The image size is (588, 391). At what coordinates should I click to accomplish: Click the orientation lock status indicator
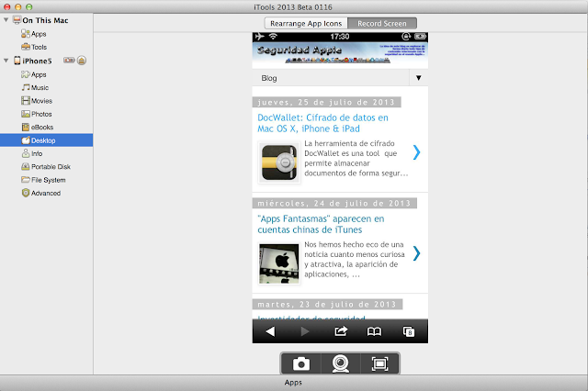[x=406, y=37]
